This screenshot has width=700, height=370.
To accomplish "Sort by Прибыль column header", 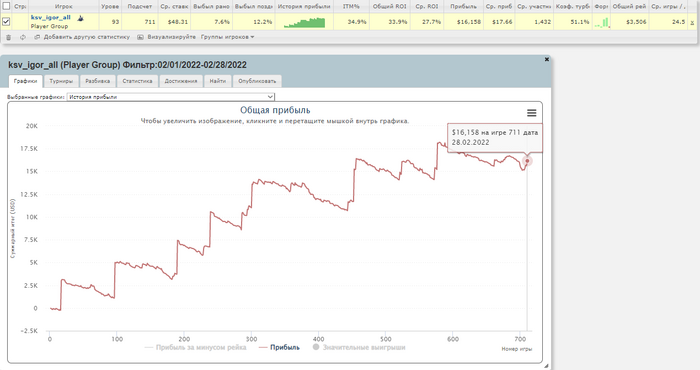I will coord(463,7).
